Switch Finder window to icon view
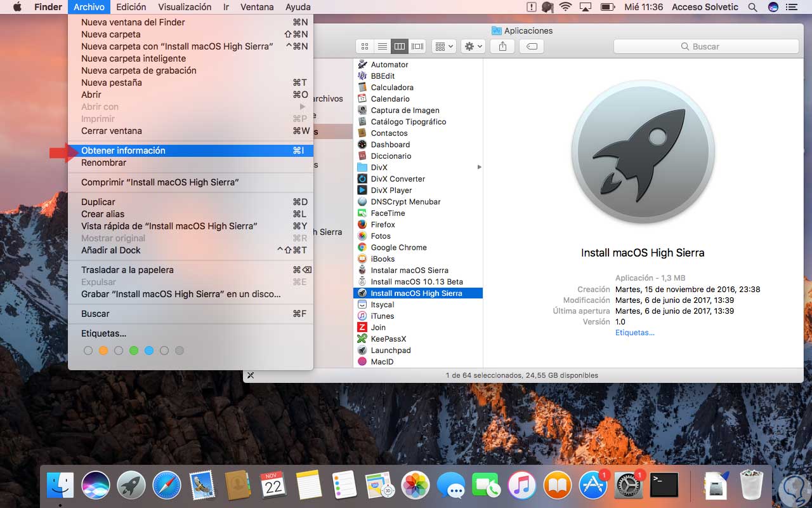This screenshot has width=812, height=508. (365, 46)
